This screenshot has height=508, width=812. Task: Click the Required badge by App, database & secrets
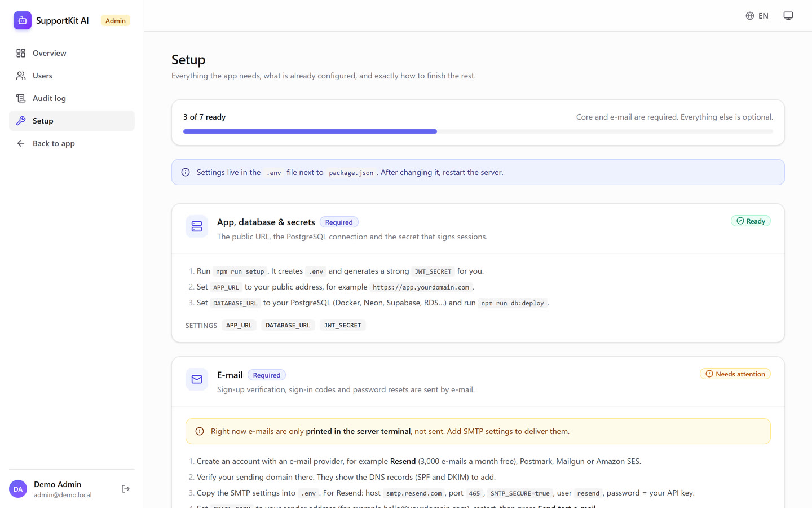click(339, 222)
